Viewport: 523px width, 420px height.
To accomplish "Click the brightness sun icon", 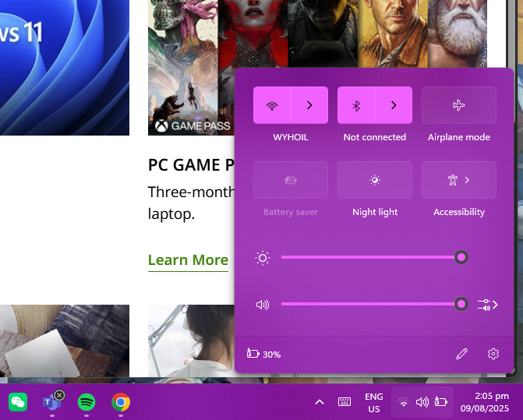I will [x=263, y=258].
